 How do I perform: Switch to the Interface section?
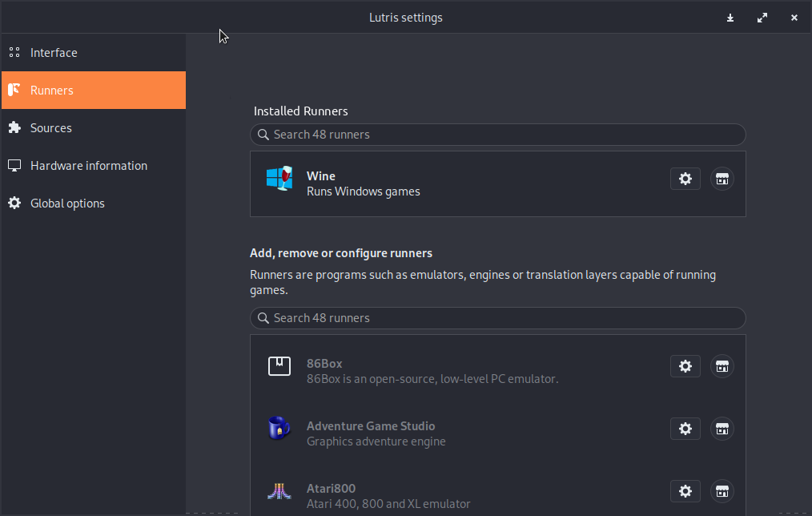coord(54,52)
